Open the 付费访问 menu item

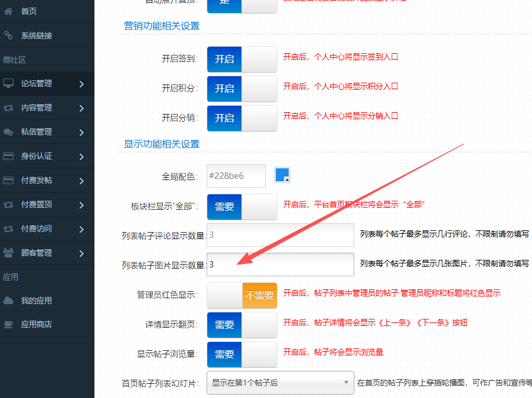click(x=37, y=229)
